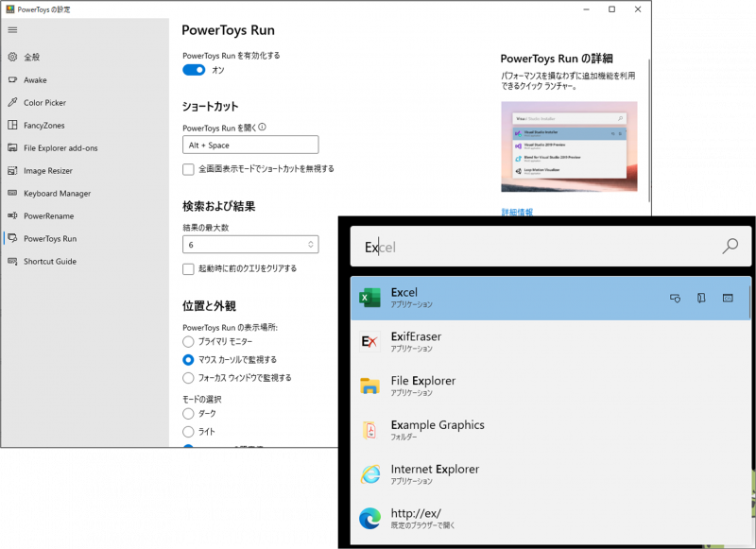Open the 詳細情報 link
Screen dimensions: 756x549
[x=517, y=212]
